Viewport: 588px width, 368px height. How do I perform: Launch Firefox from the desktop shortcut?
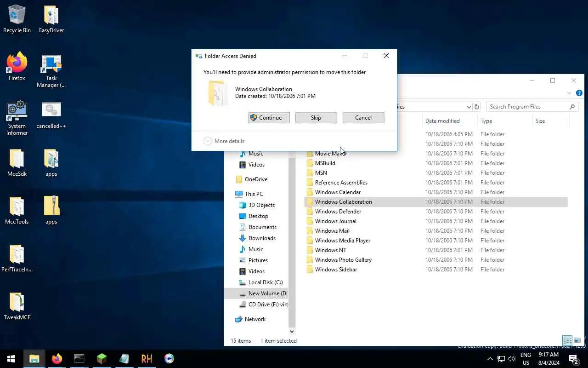[17, 67]
